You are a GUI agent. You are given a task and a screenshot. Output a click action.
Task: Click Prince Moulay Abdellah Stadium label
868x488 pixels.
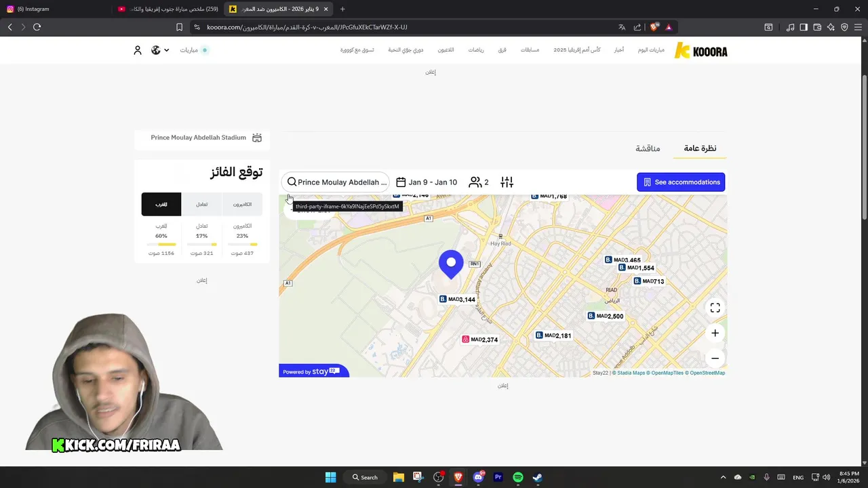tap(198, 138)
